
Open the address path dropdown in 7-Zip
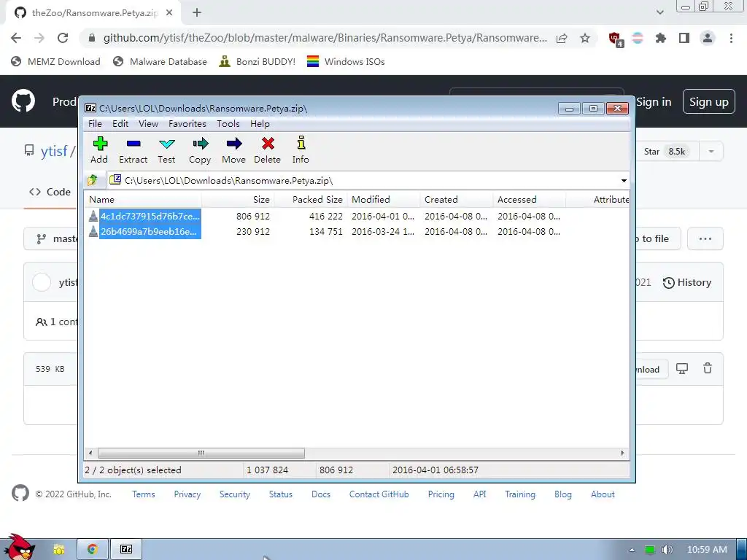tap(624, 181)
